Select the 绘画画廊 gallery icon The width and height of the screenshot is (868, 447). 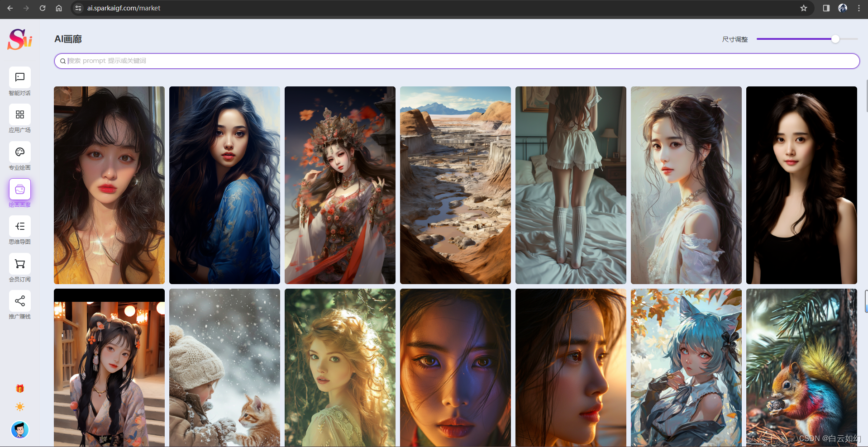[x=20, y=189]
